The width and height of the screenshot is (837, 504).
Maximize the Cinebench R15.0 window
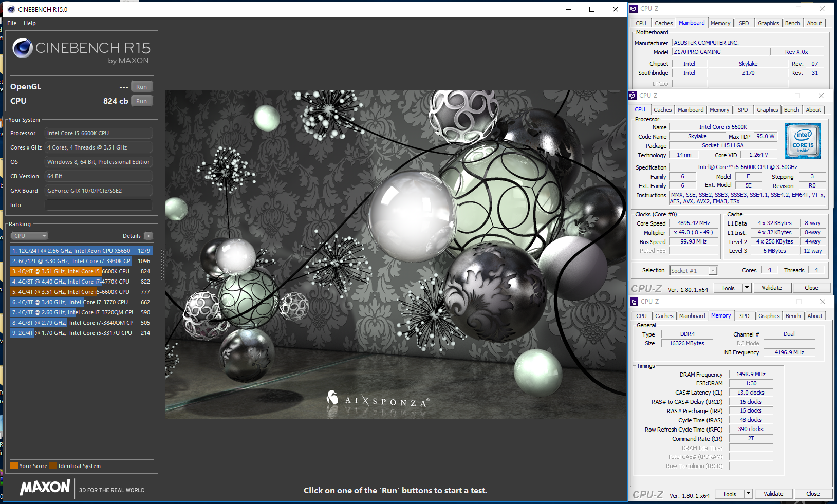pyautogui.click(x=592, y=9)
